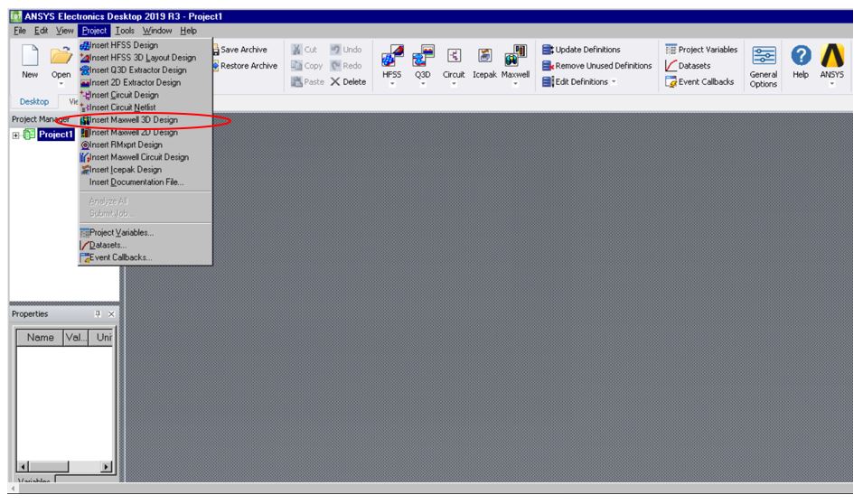This screenshot has height=504, width=863.
Task: Click Update Definitions in the ribbon
Action: point(581,50)
